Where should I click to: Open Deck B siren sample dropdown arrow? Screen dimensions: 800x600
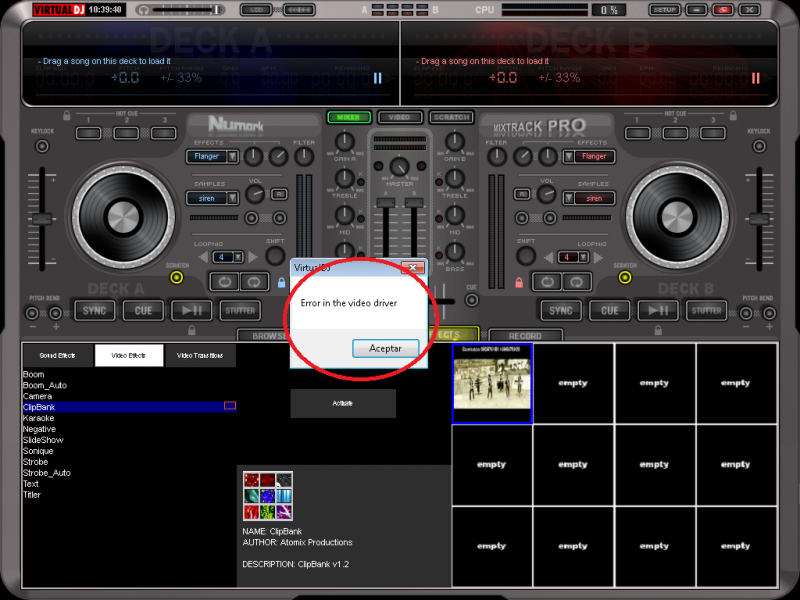[568, 198]
